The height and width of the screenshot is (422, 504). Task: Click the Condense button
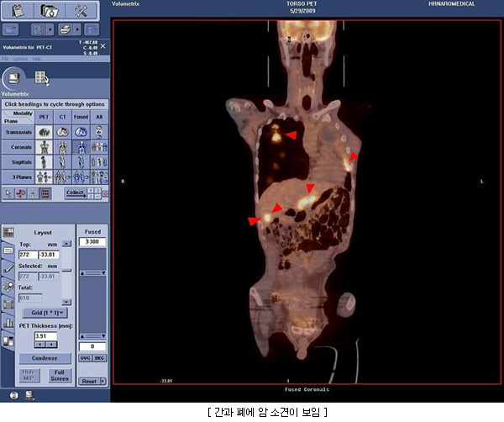(x=45, y=358)
